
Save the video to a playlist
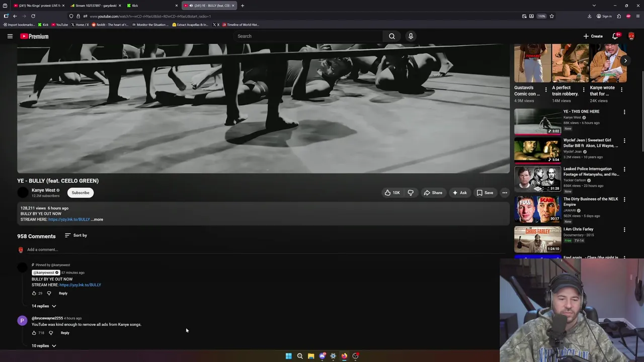tap(485, 193)
